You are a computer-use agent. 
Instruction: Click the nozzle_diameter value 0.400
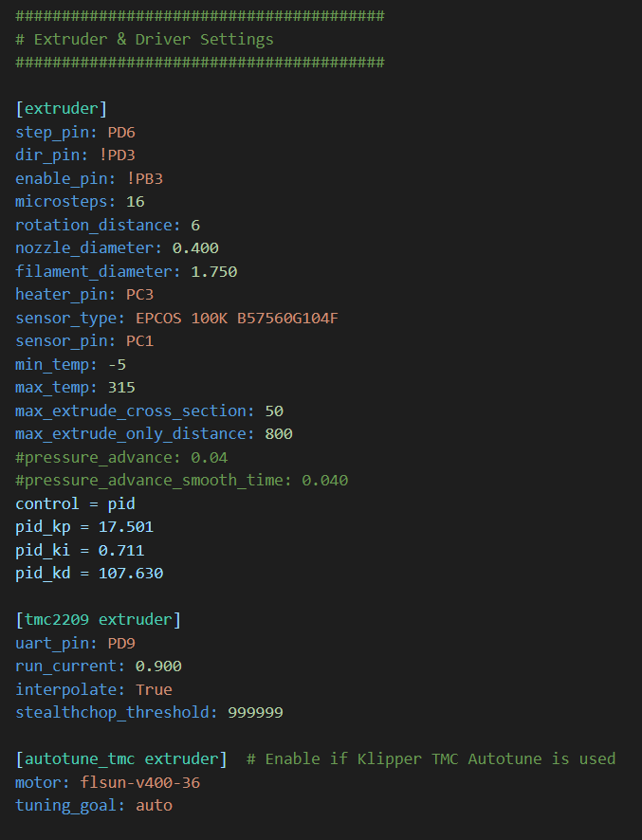click(195, 248)
